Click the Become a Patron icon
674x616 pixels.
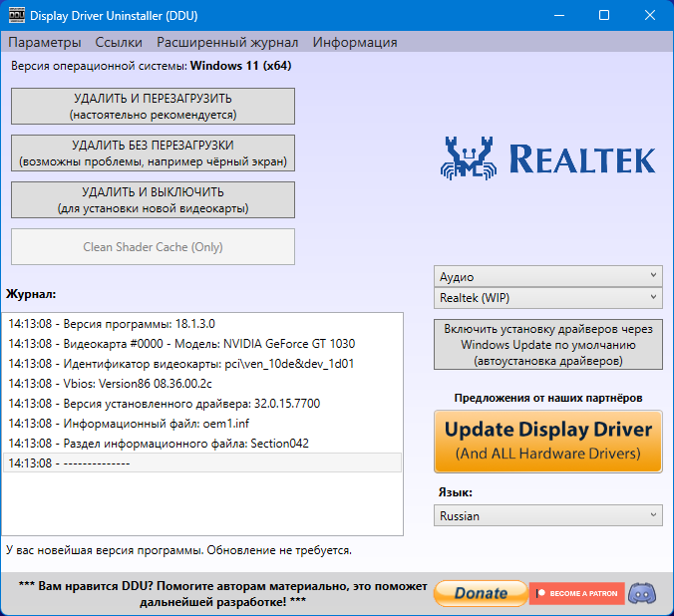point(576,593)
